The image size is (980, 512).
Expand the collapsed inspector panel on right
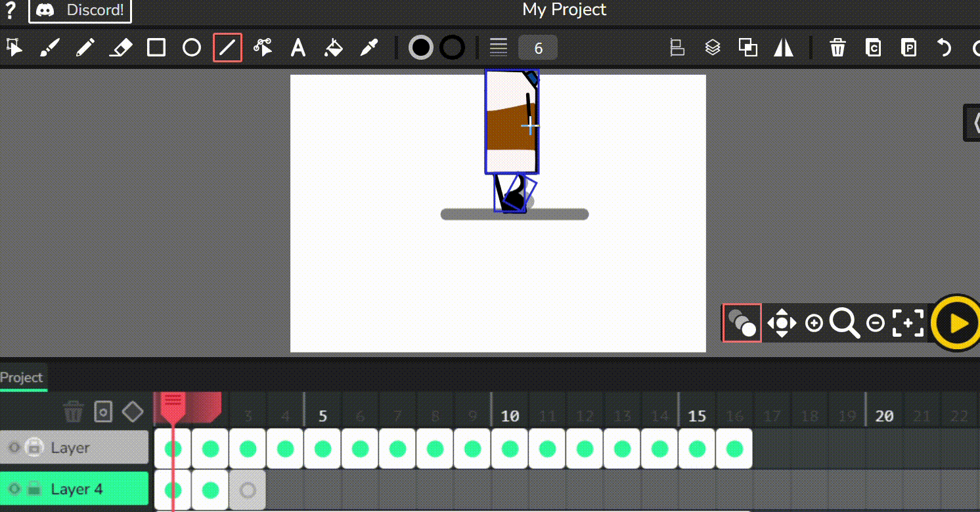click(x=971, y=123)
